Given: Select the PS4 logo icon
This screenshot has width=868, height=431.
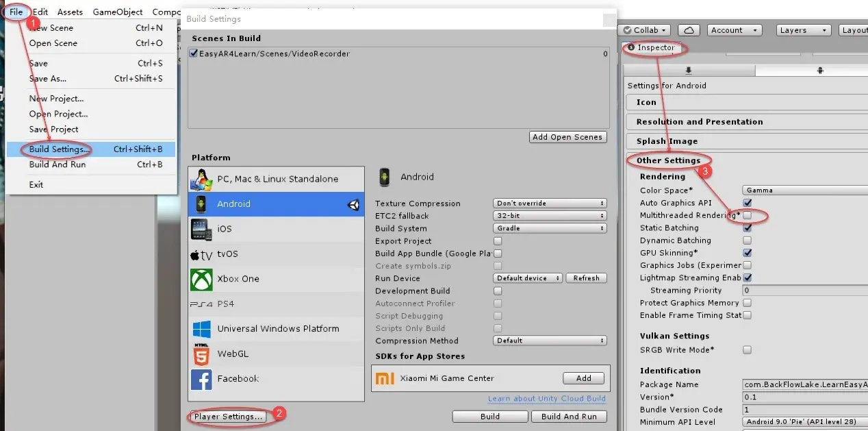Looking at the screenshot, I should tap(201, 304).
